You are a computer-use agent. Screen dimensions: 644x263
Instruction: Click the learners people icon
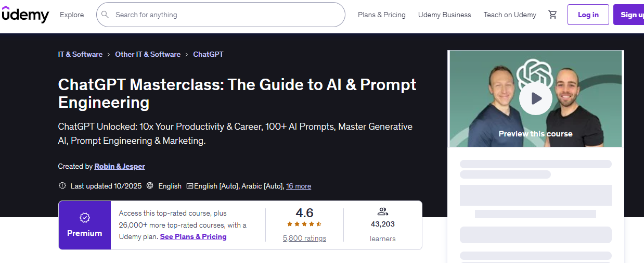point(383,211)
